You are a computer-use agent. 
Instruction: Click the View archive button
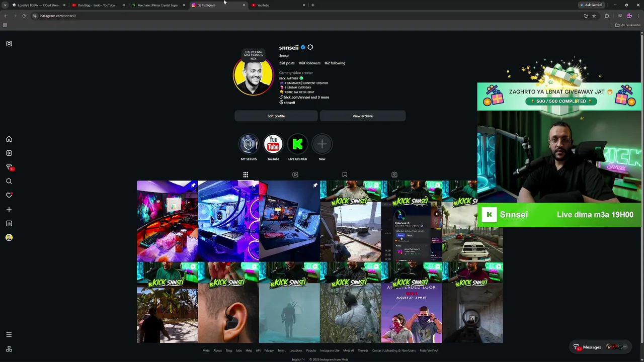[362, 116]
